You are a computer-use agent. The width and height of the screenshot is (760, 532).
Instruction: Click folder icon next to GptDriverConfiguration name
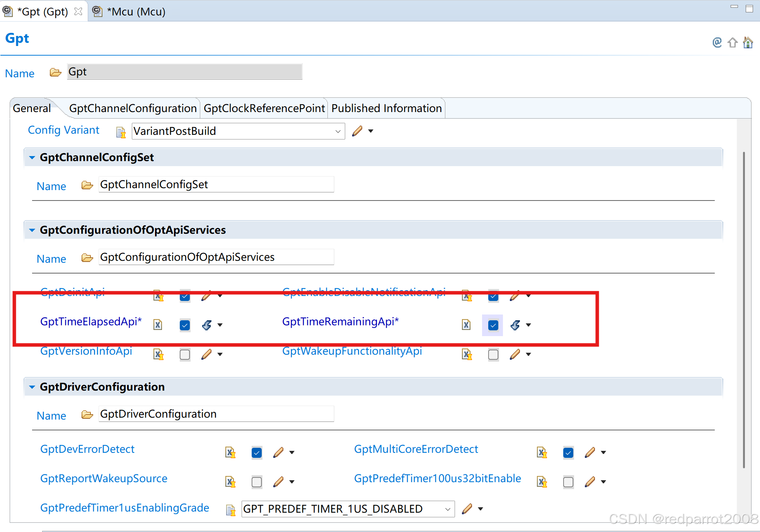coord(87,415)
